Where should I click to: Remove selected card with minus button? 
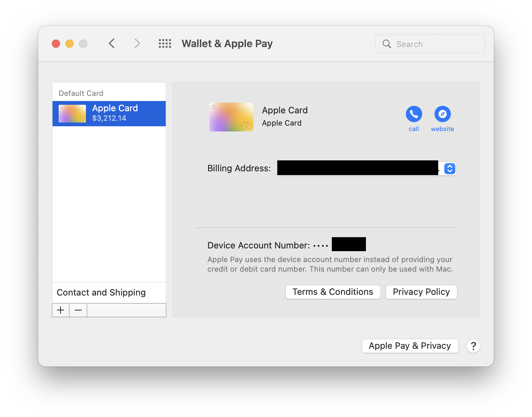[78, 310]
